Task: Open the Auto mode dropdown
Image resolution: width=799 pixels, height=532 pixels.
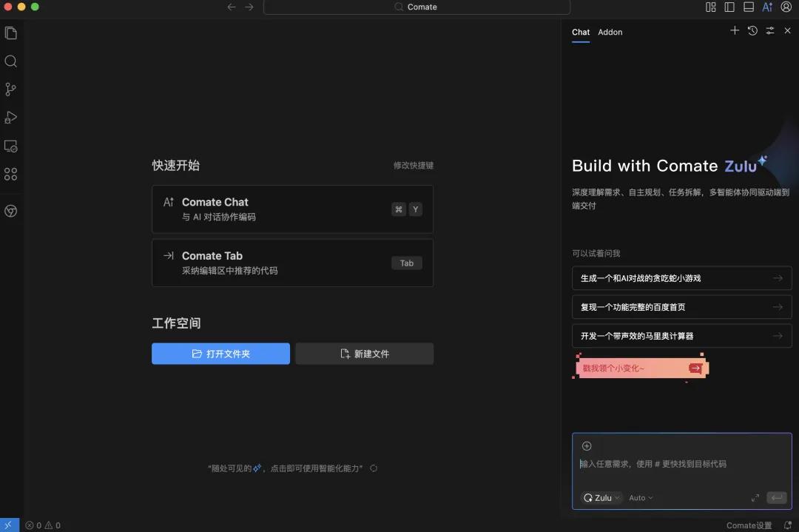Action: tap(639, 497)
